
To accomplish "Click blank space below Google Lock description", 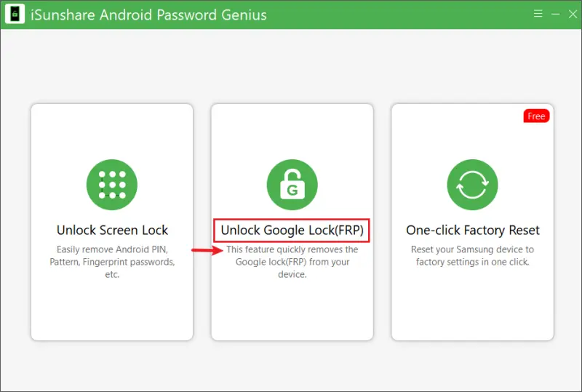I will click(x=292, y=309).
